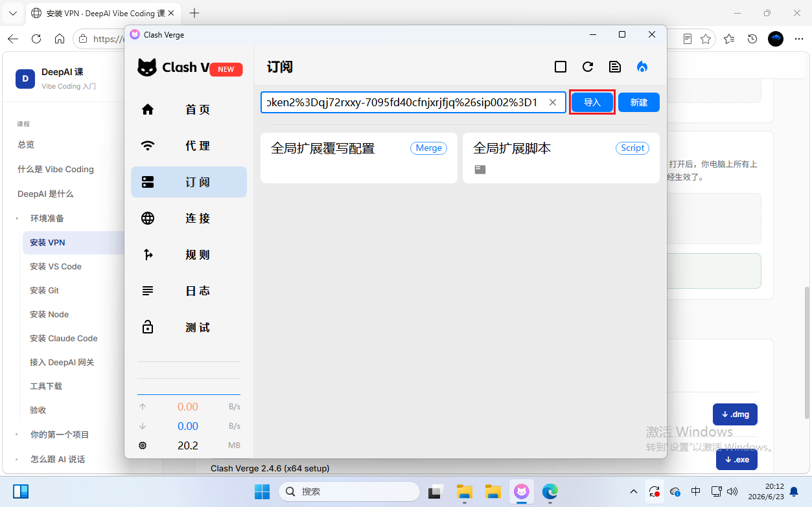Select 验收 lesson

(38, 410)
